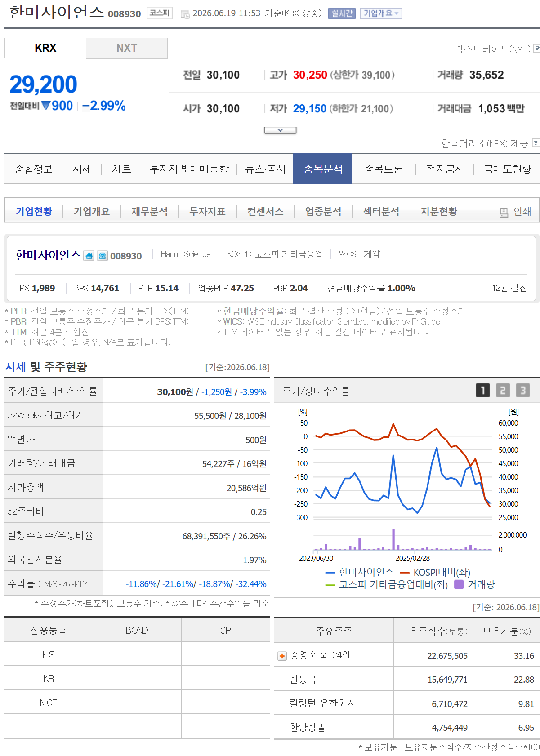Open the 공매도현황 tab
This screenshot has width=540, height=756.
[x=507, y=169]
